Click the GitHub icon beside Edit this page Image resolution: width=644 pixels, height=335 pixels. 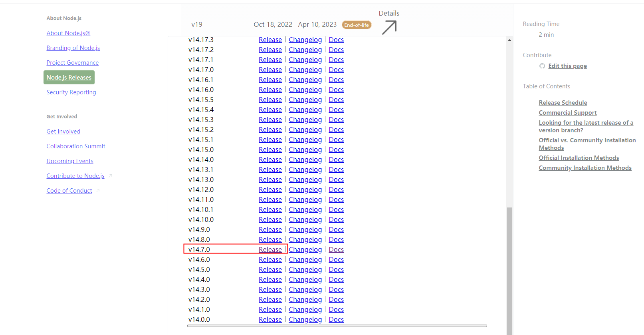pyautogui.click(x=542, y=66)
